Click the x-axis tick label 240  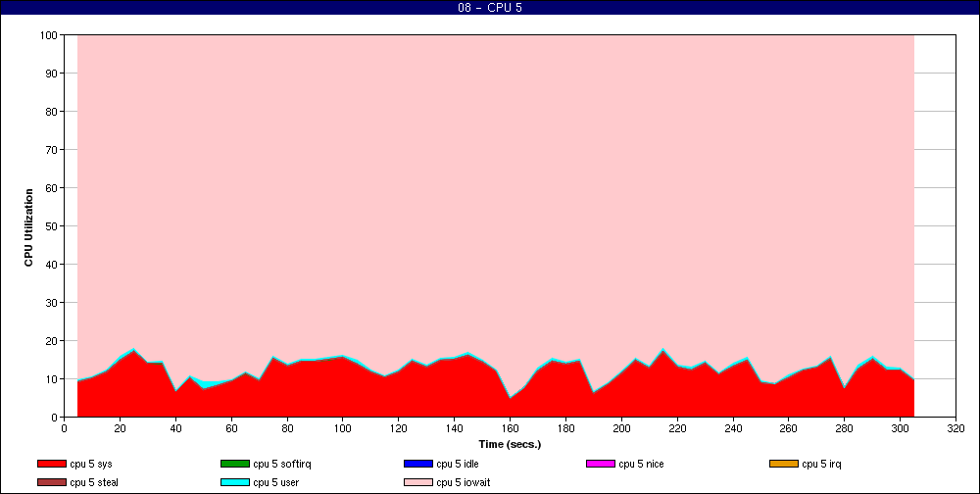point(732,428)
